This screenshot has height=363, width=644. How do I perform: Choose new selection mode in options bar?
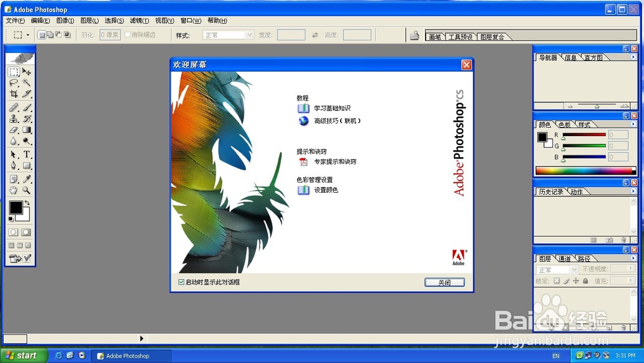41,35
